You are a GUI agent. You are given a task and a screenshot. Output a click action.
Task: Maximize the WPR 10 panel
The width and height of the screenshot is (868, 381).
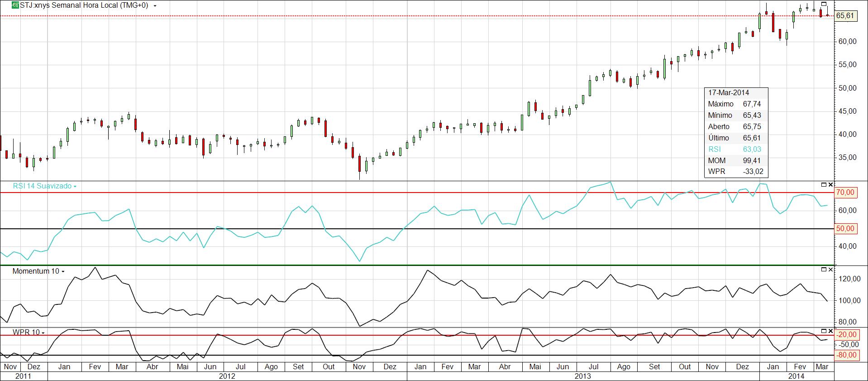(x=824, y=331)
